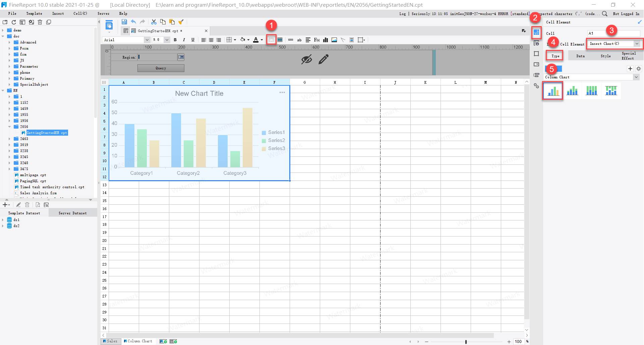The image size is (644, 345).
Task: Click the Not Logged In link
Action: [x=626, y=14]
